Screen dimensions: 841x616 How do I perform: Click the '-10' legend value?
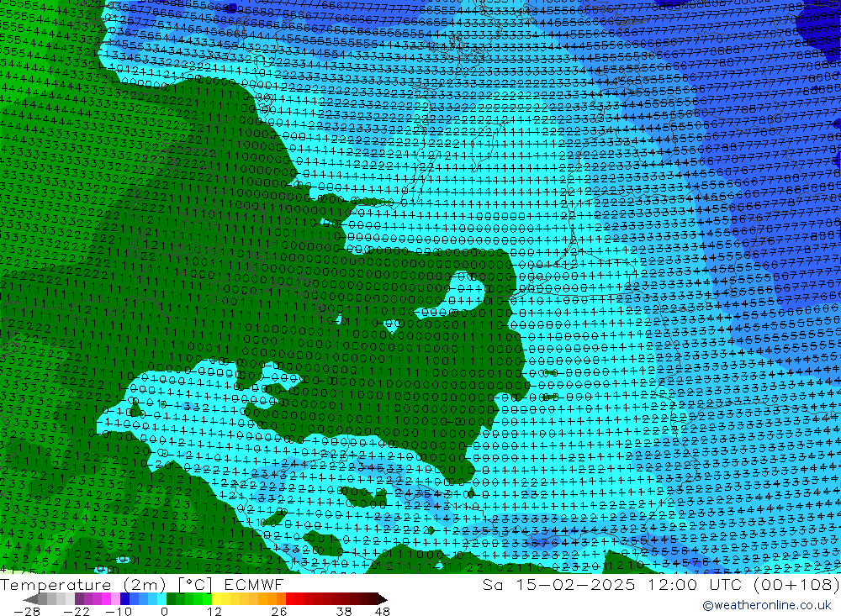(119, 612)
